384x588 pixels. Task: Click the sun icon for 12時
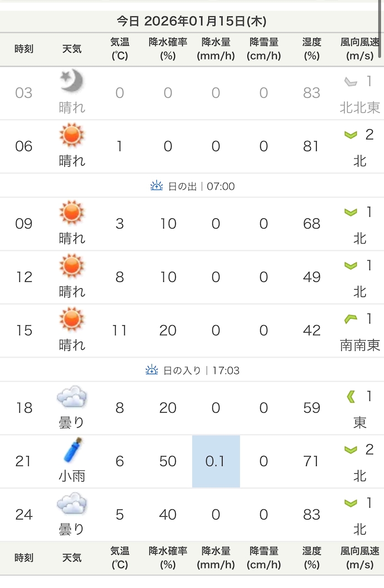coord(72,266)
